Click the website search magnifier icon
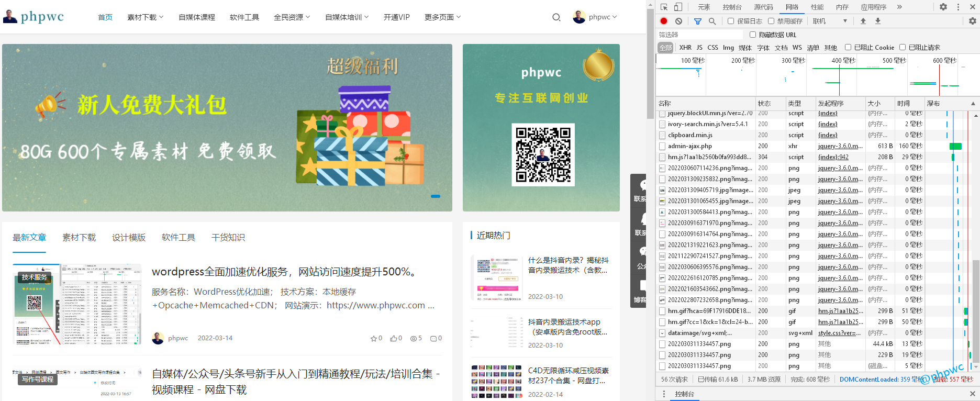Screen dimensions: 980x401 click(556, 17)
